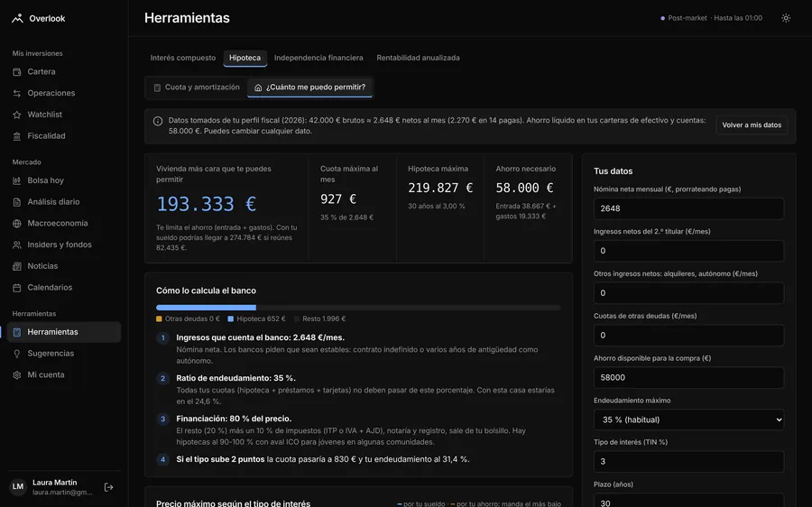
Task: Click the Bolsa hoy chart icon
Action: pos(16,180)
